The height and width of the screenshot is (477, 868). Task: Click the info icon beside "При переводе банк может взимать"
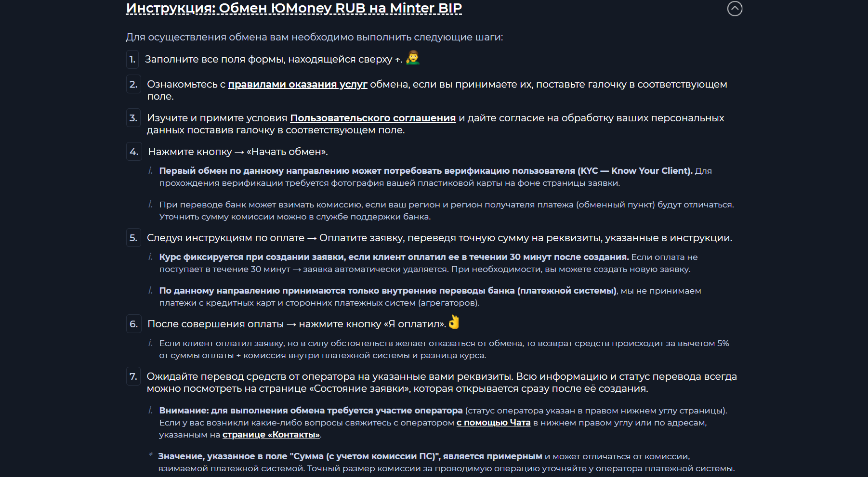coord(151,204)
